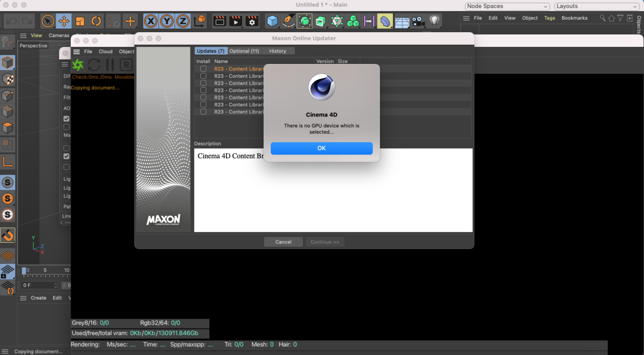644x355 pixels.
Task: Select the Spline Pen tool
Action: click(x=288, y=21)
